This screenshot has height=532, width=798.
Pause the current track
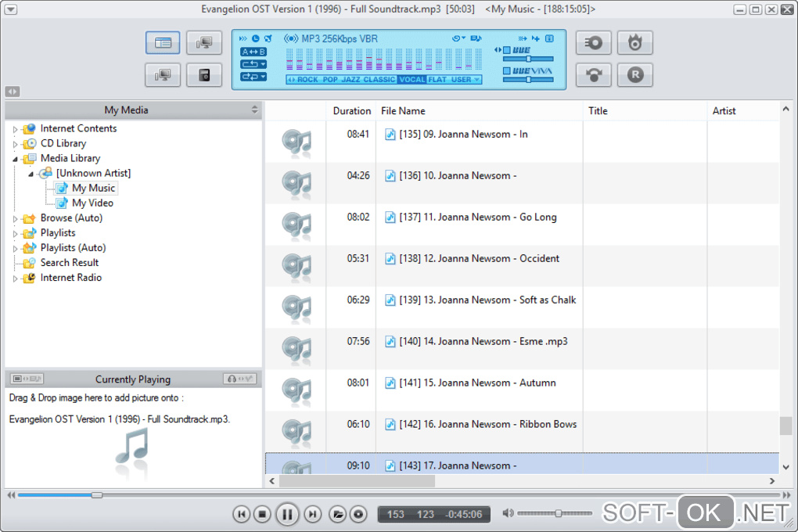287,514
